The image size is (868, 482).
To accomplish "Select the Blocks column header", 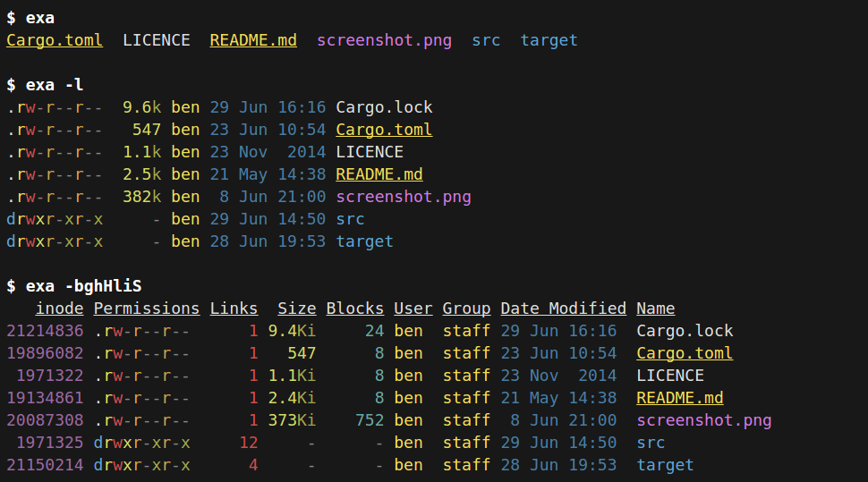I will (x=355, y=309).
